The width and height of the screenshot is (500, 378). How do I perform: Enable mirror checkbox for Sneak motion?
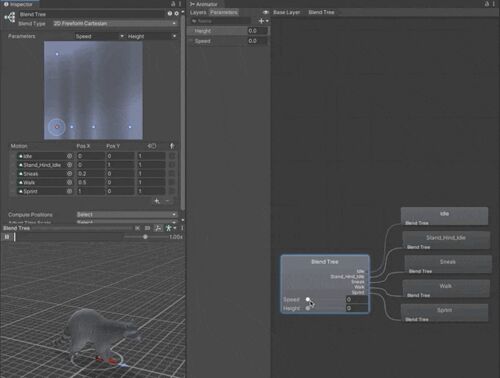coord(172,174)
